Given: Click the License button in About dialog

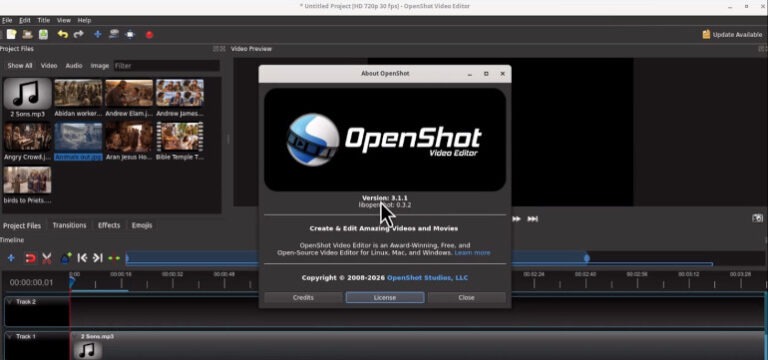Looking at the screenshot, I should tap(385, 297).
